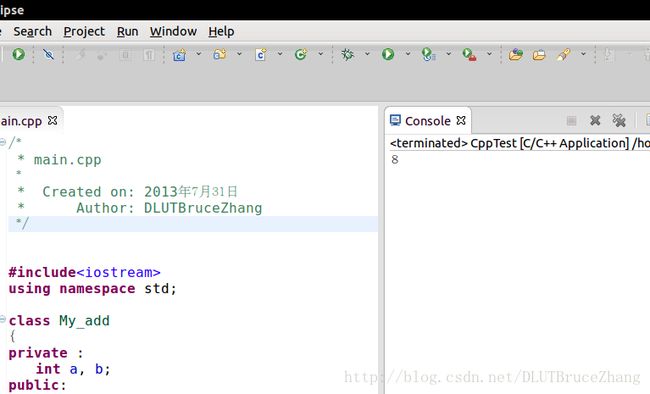Viewport: 650px width, 394px height.
Task: Open dropdown next to Profile icon
Action: tap(449, 54)
